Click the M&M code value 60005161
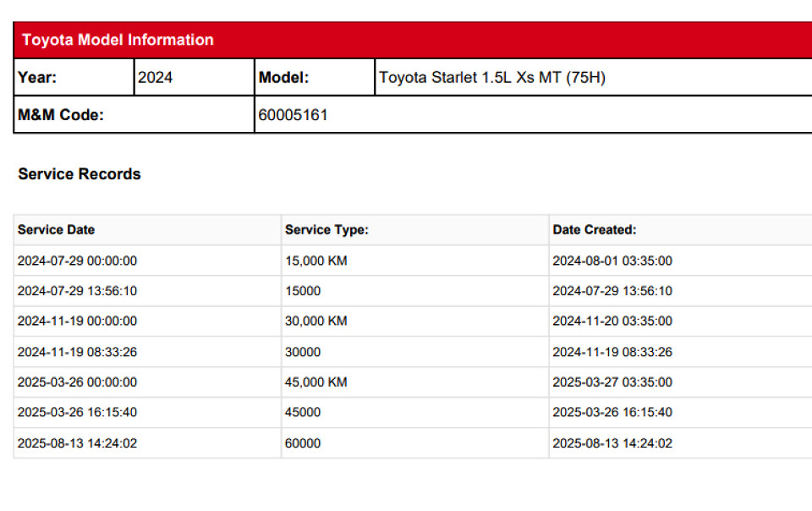The width and height of the screenshot is (812, 511). [x=293, y=115]
